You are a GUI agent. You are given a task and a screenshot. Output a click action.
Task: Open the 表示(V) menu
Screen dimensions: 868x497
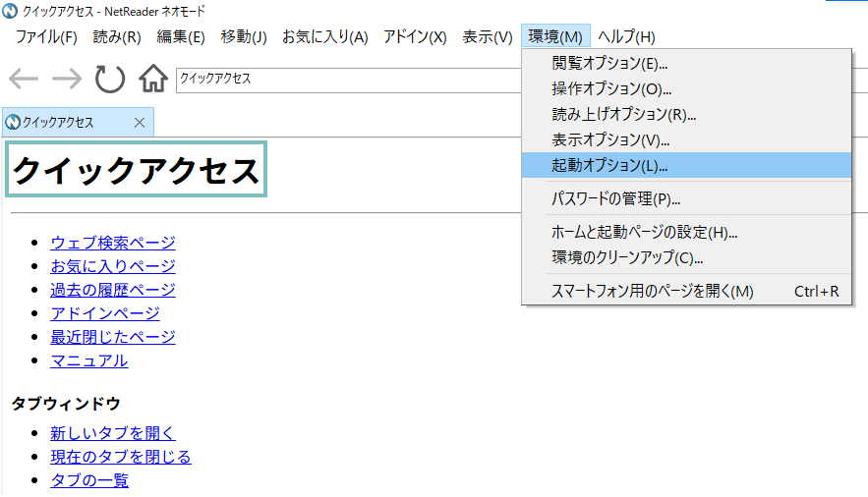click(488, 37)
